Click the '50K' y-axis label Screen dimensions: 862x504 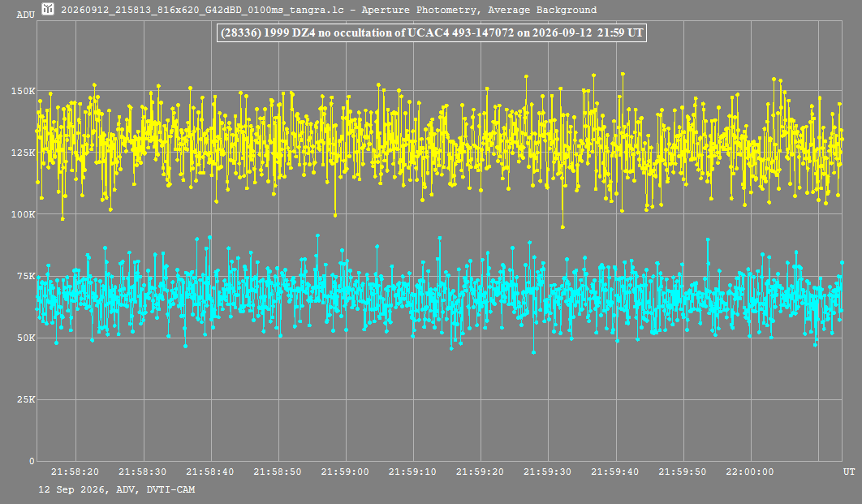26,338
